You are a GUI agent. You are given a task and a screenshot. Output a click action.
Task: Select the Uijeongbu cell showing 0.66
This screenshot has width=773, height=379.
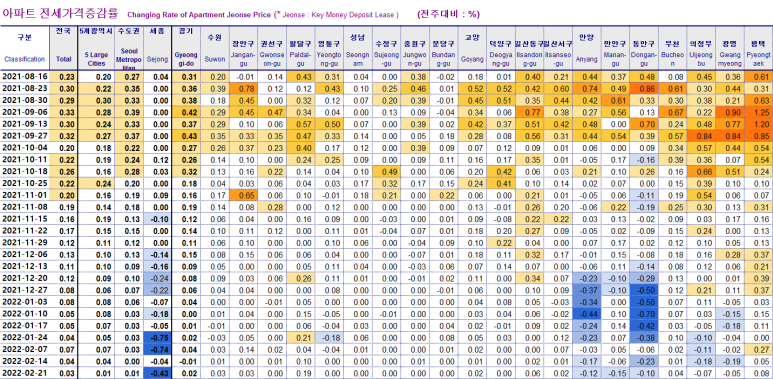(x=701, y=171)
